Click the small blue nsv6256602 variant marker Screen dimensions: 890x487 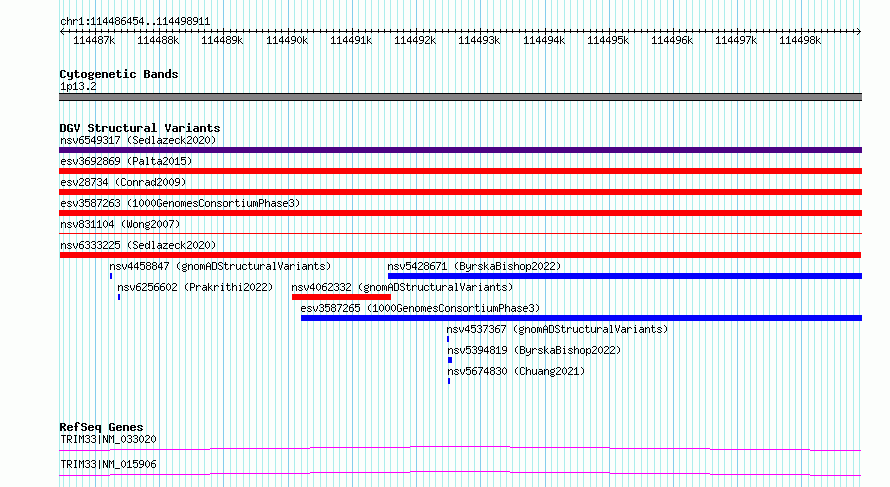coord(119,297)
